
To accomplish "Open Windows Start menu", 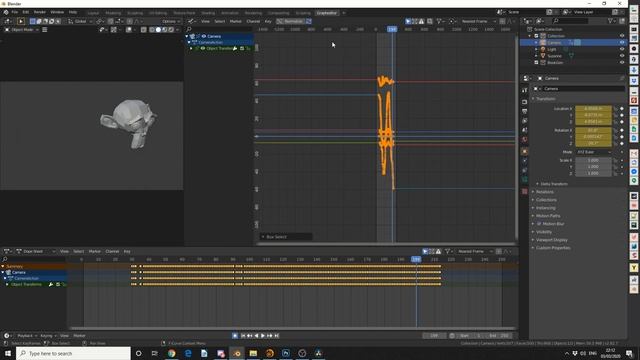I will pyautogui.click(x=8, y=353).
